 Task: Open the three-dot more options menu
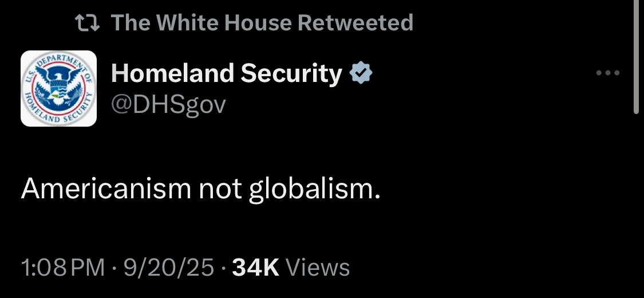608,73
